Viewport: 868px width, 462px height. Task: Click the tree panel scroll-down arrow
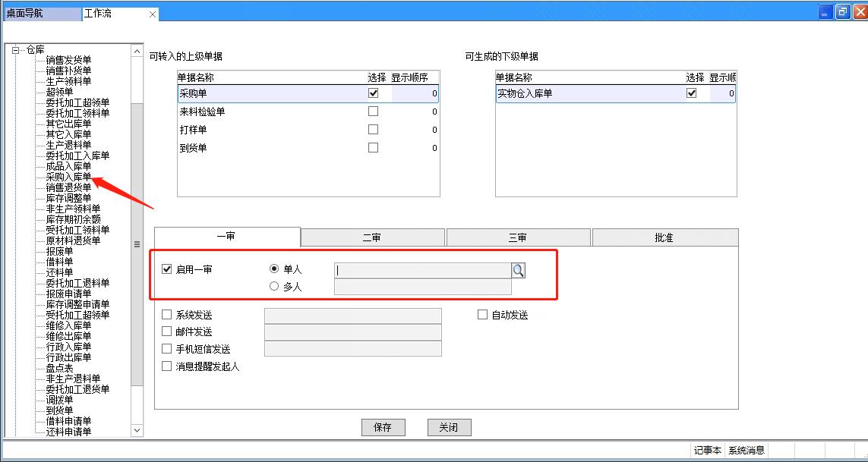(137, 430)
